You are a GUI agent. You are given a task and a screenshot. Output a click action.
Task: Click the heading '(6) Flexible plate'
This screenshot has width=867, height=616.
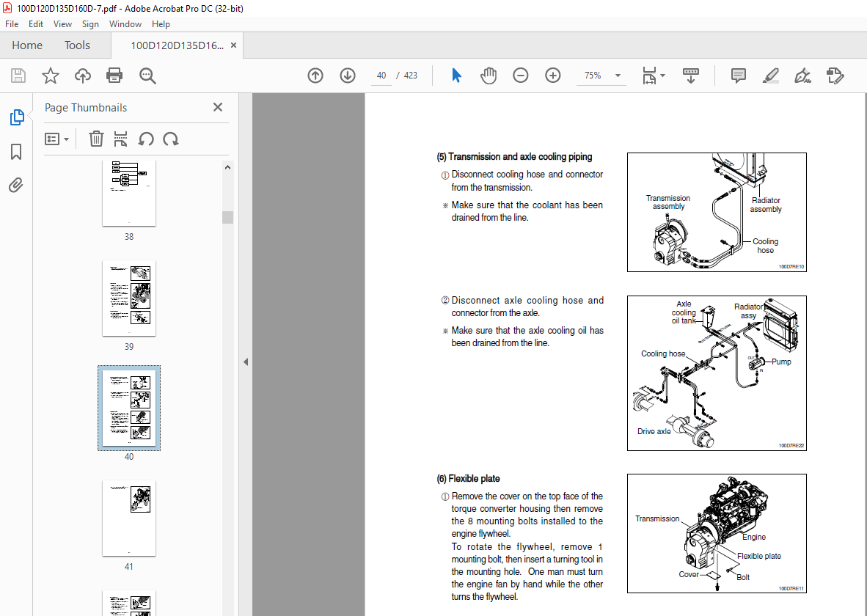click(x=468, y=478)
